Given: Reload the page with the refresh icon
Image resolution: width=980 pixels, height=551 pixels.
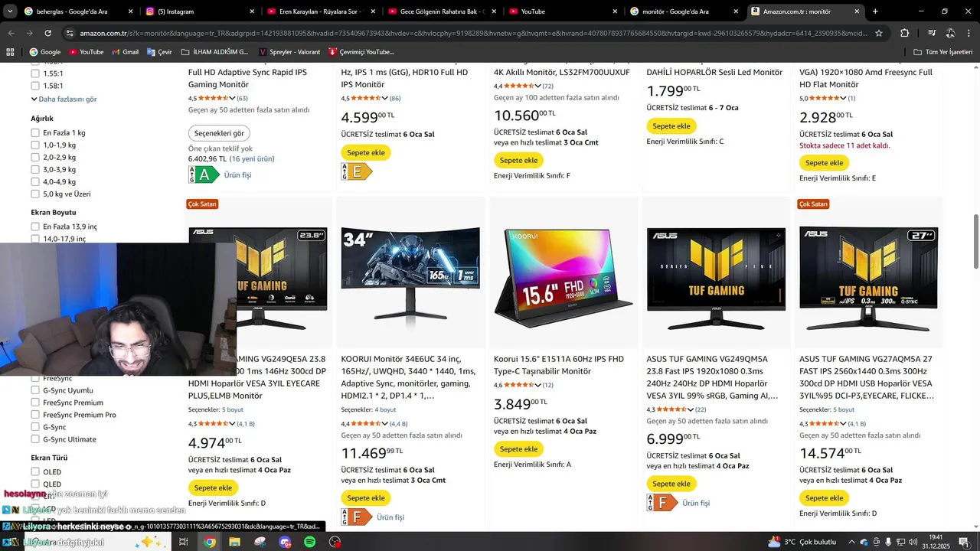Looking at the screenshot, I should pyautogui.click(x=47, y=33).
